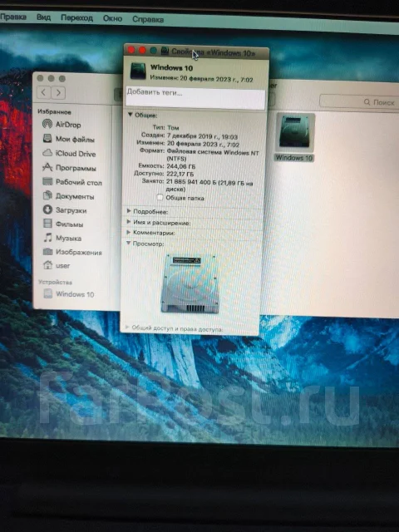Open iCloud Drive cloud icon
This screenshot has height=532, width=399.
click(x=47, y=153)
